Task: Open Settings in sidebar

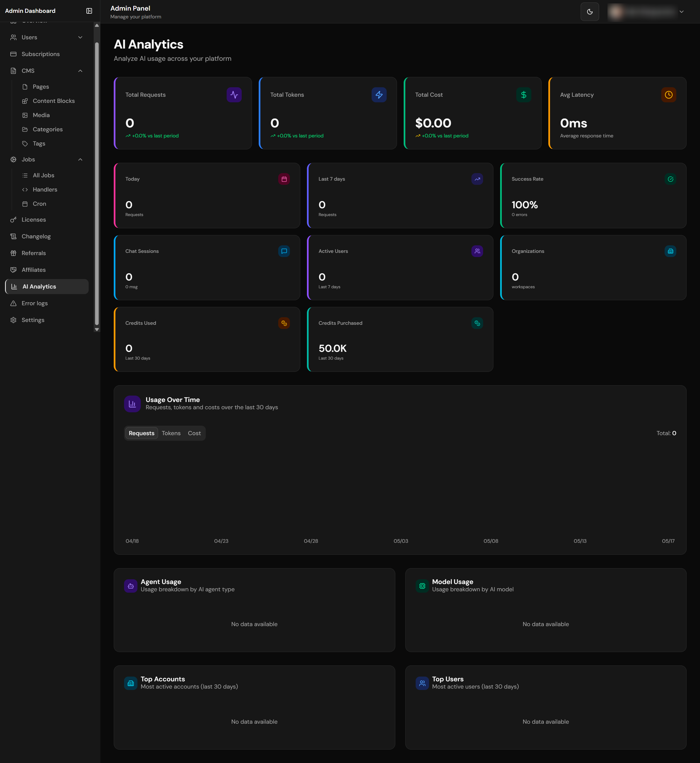Action: [47, 320]
